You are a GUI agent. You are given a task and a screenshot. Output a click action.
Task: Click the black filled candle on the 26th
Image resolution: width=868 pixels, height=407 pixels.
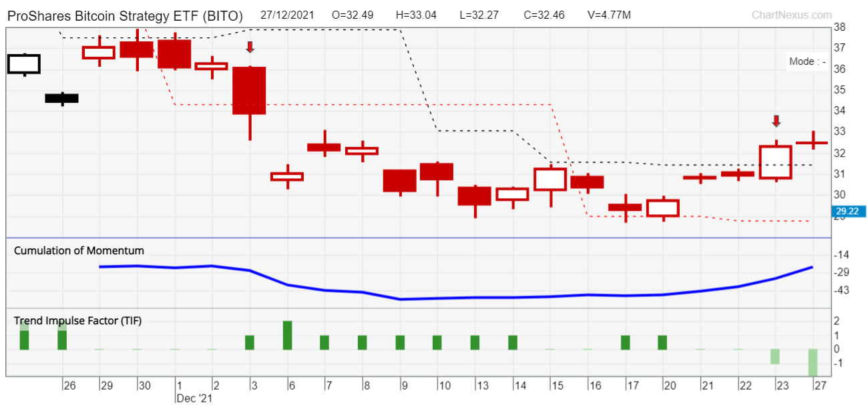point(62,98)
